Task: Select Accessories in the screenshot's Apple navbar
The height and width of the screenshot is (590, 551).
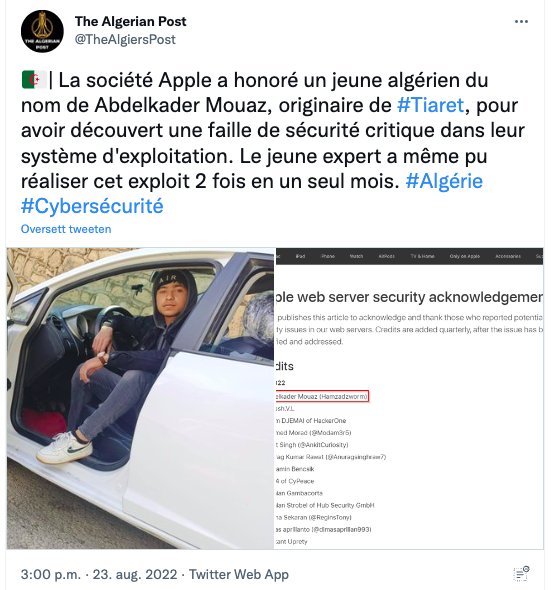Action: click(508, 256)
